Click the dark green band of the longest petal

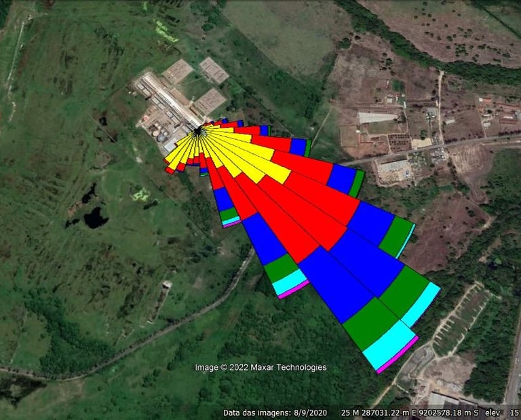point(370,324)
